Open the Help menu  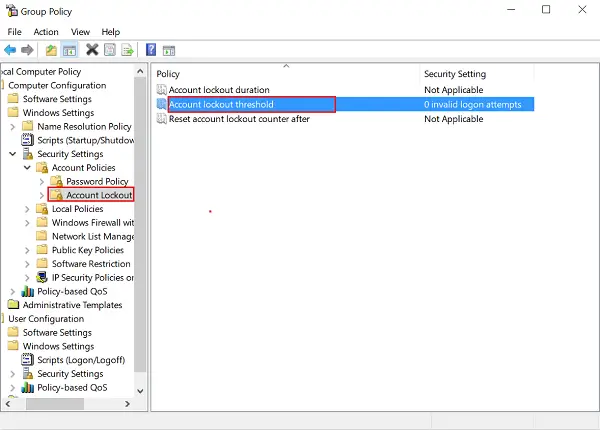click(111, 32)
